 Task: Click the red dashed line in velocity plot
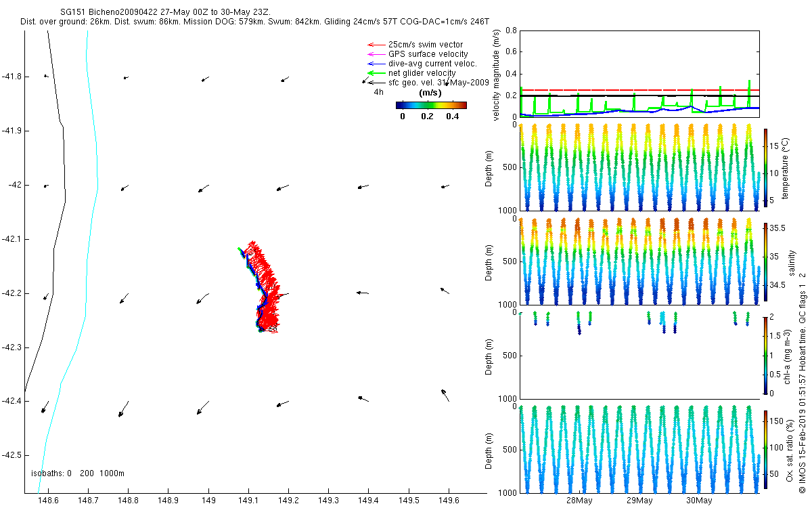(639, 90)
